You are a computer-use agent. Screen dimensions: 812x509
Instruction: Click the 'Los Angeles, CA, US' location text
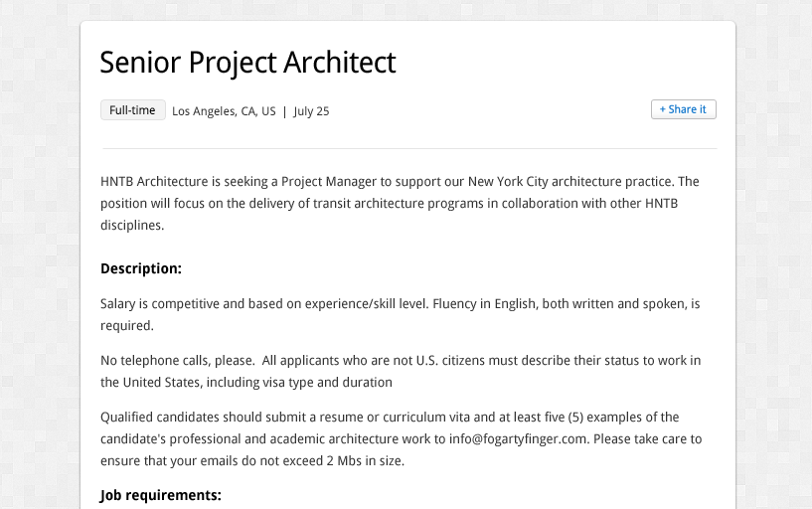224,111
